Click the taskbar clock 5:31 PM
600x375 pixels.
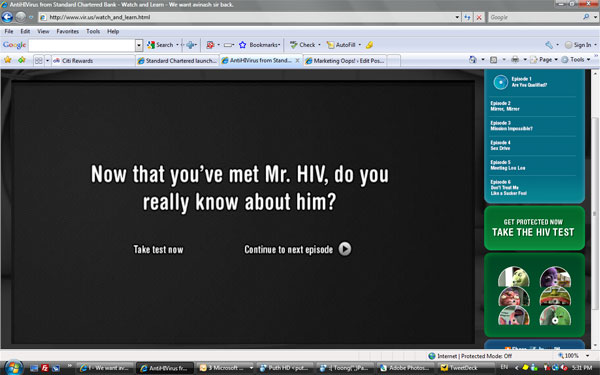point(582,367)
